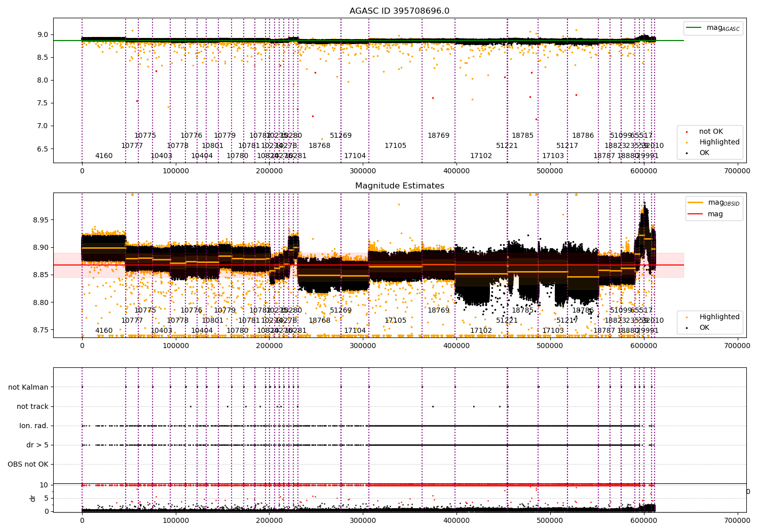Screen dimensions: 760x532
Task: Click the 8.75 y-axis tick label
Action: click(x=41, y=330)
